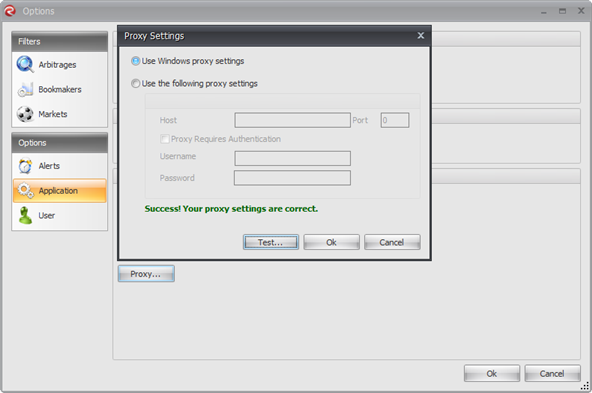This screenshot has height=393, width=592.
Task: Click into the Username text box
Action: pos(292,158)
